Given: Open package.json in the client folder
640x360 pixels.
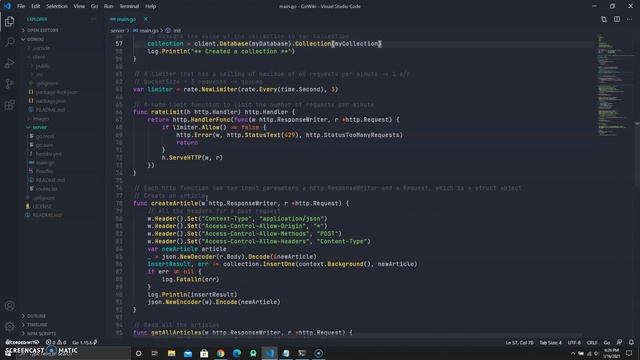Looking at the screenshot, I should pos(51,101).
